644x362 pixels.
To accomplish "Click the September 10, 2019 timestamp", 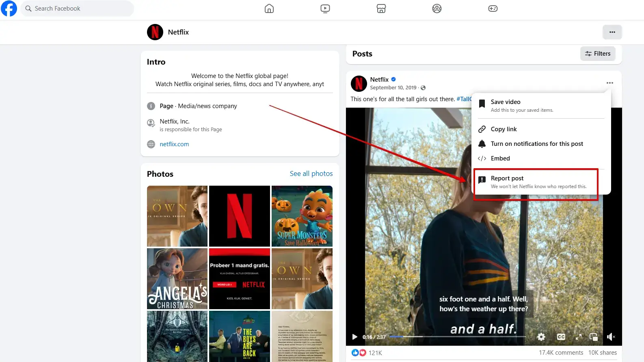I will coord(393,88).
